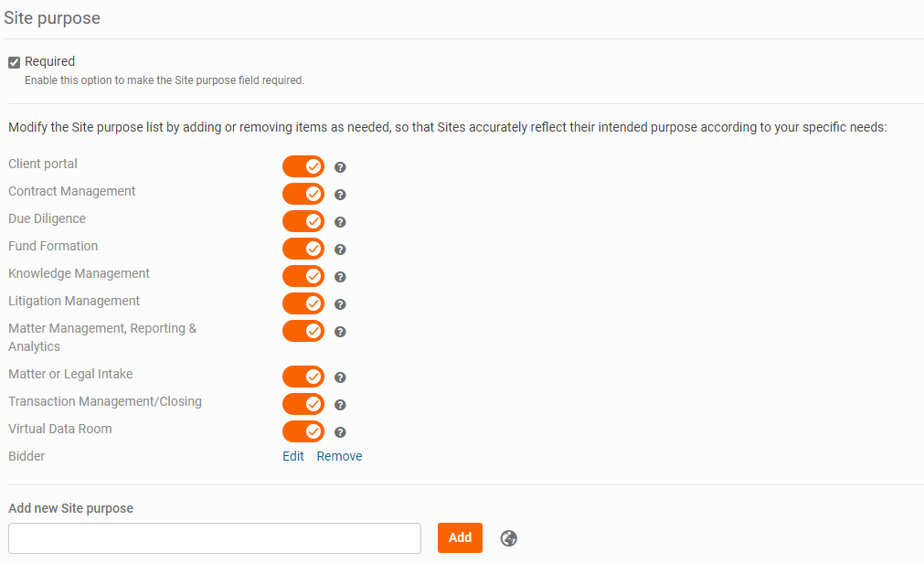
Task: Click help icon beside Contract Management
Action: pyautogui.click(x=340, y=195)
